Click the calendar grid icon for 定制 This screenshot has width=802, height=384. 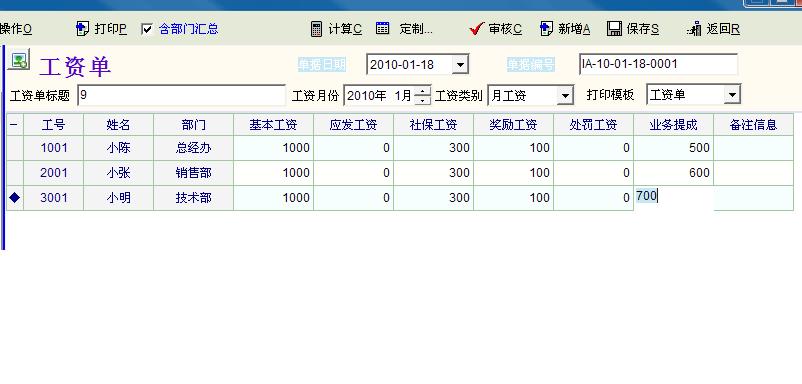click(383, 28)
